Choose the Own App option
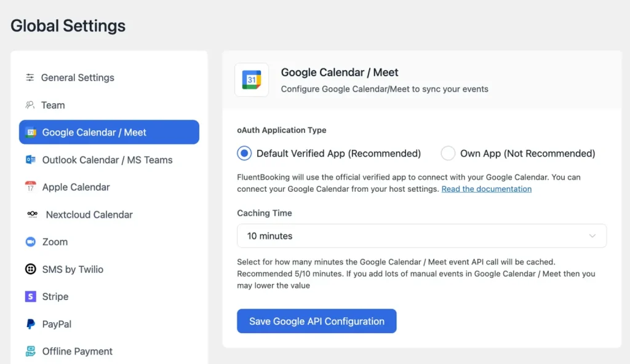Image resolution: width=630 pixels, height=364 pixels. point(447,153)
